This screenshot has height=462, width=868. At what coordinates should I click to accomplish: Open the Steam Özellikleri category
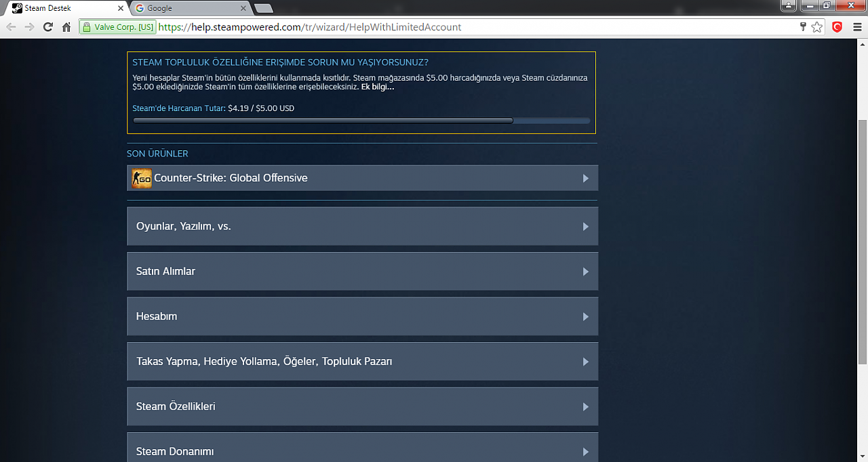point(362,406)
